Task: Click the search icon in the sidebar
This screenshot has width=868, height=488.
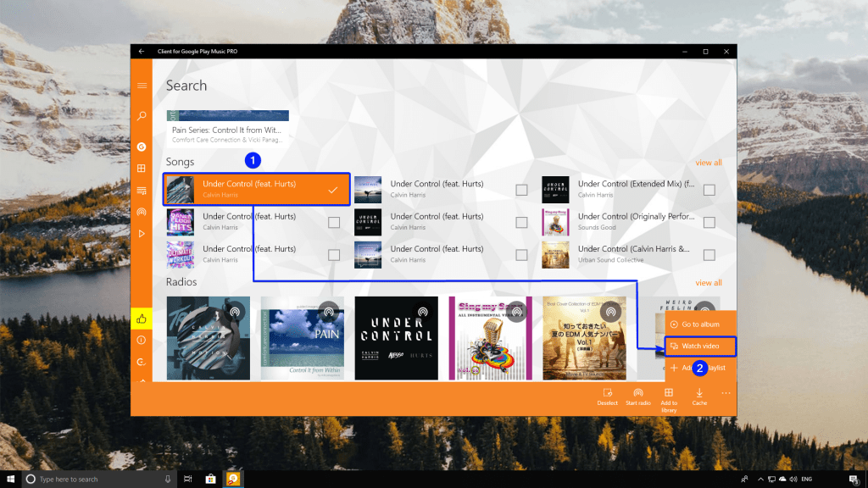Action: tap(142, 116)
